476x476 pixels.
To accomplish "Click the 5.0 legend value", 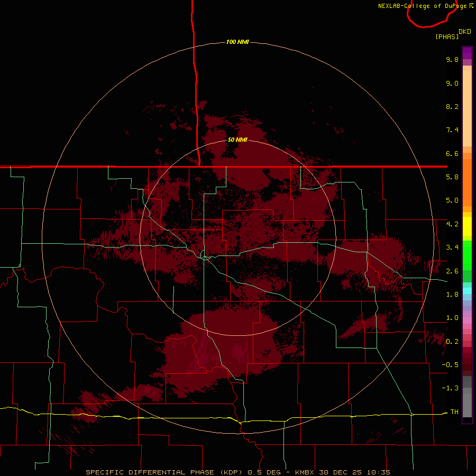I will (x=452, y=200).
